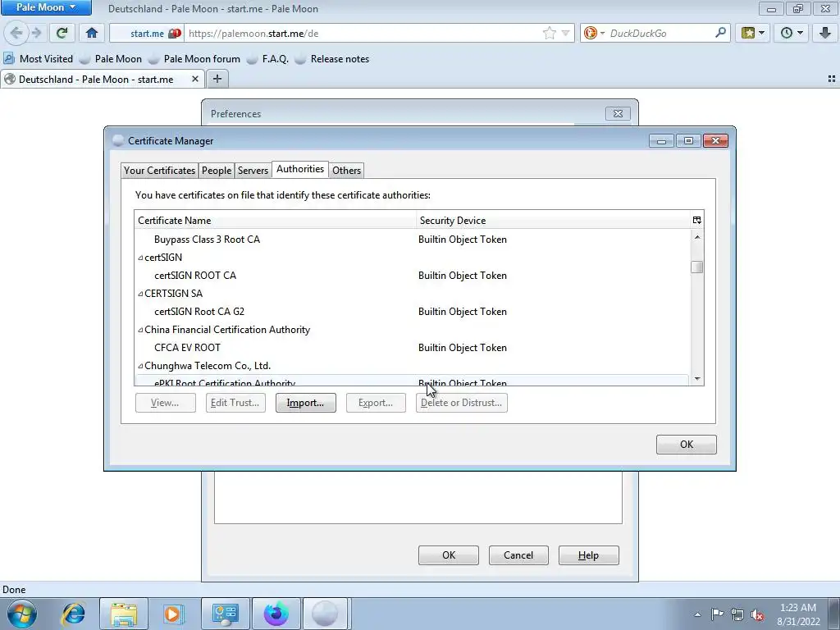Screen dimensions: 840x630
Task: Open Windows Explorer from taskbar
Action: tap(124, 614)
